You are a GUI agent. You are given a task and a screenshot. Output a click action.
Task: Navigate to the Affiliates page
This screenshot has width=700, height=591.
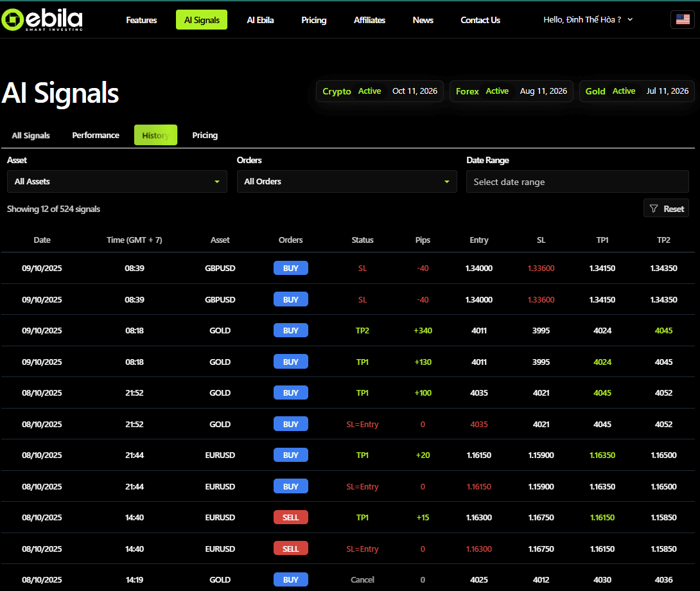pyautogui.click(x=369, y=20)
